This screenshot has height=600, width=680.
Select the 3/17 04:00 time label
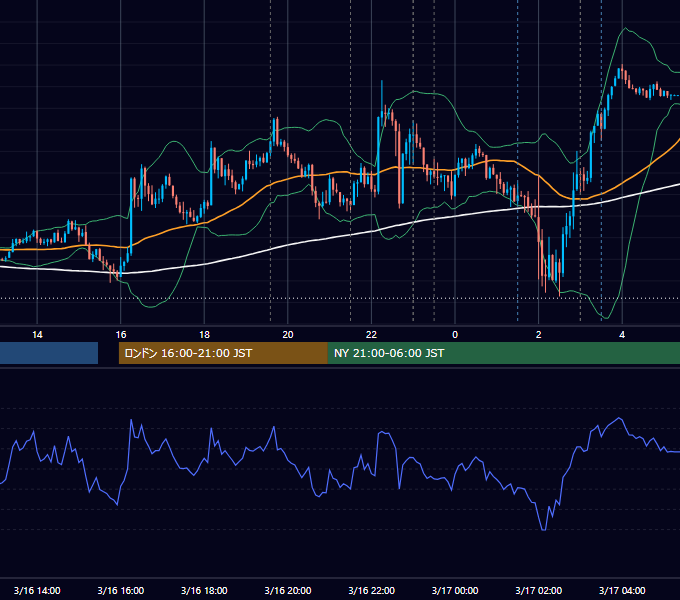(x=622, y=590)
